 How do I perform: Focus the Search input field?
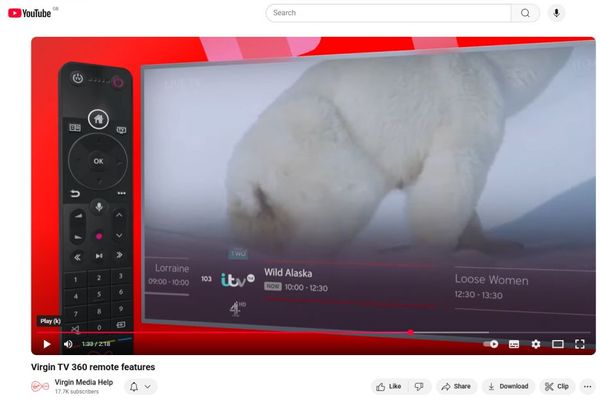pyautogui.click(x=390, y=13)
